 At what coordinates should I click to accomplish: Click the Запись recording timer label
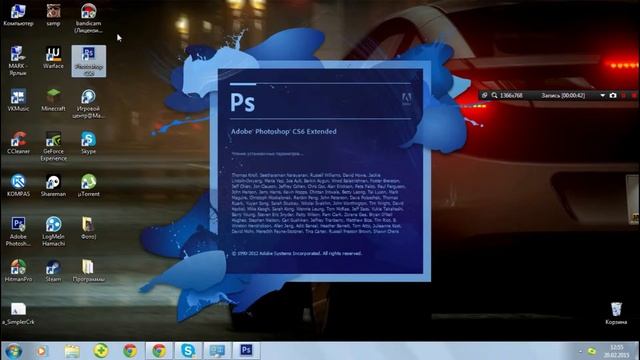pos(563,96)
